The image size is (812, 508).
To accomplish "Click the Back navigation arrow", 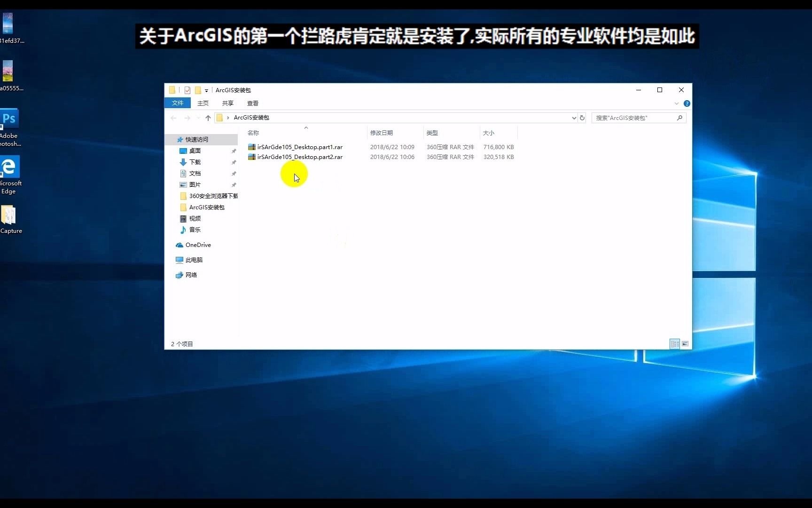I will 174,118.
